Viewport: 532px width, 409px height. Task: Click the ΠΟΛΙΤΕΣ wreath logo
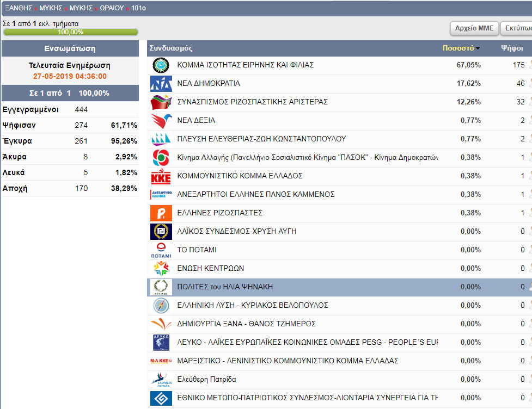(161, 287)
